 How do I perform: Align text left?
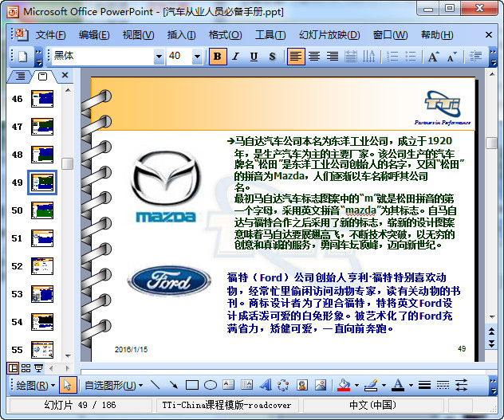[296, 57]
